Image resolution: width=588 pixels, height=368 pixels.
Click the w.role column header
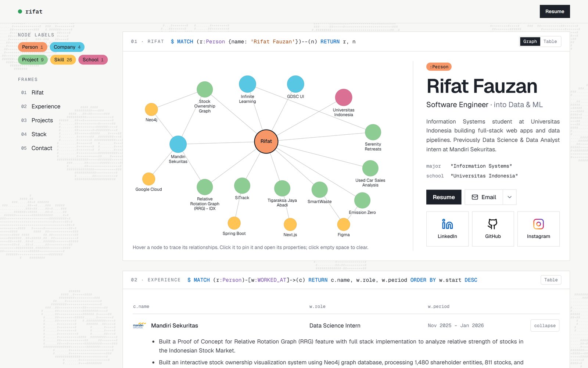317,307
